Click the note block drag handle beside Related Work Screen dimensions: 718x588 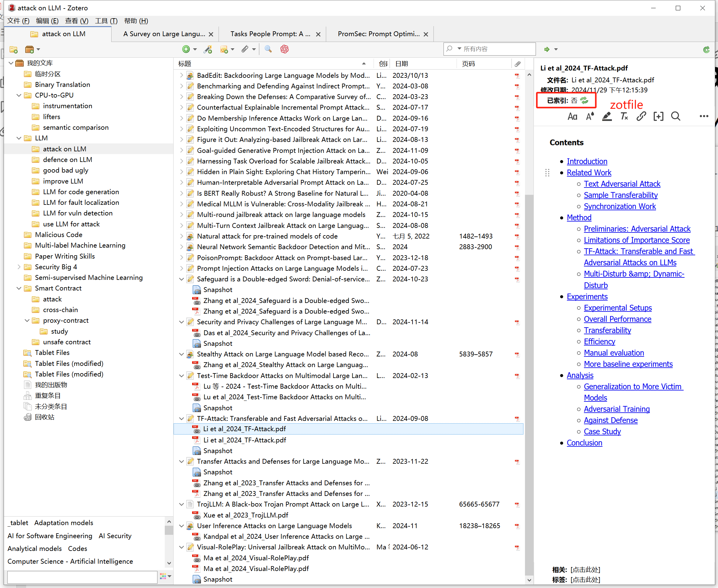pos(547,173)
